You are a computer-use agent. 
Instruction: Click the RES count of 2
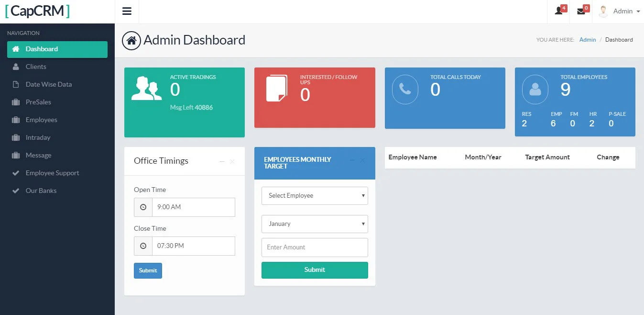tap(524, 124)
